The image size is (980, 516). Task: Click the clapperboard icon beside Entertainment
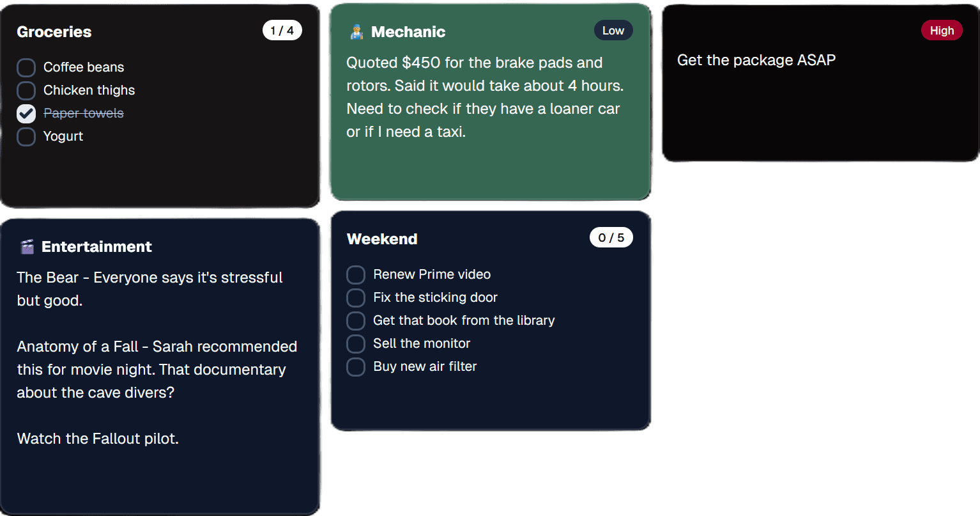coord(27,247)
